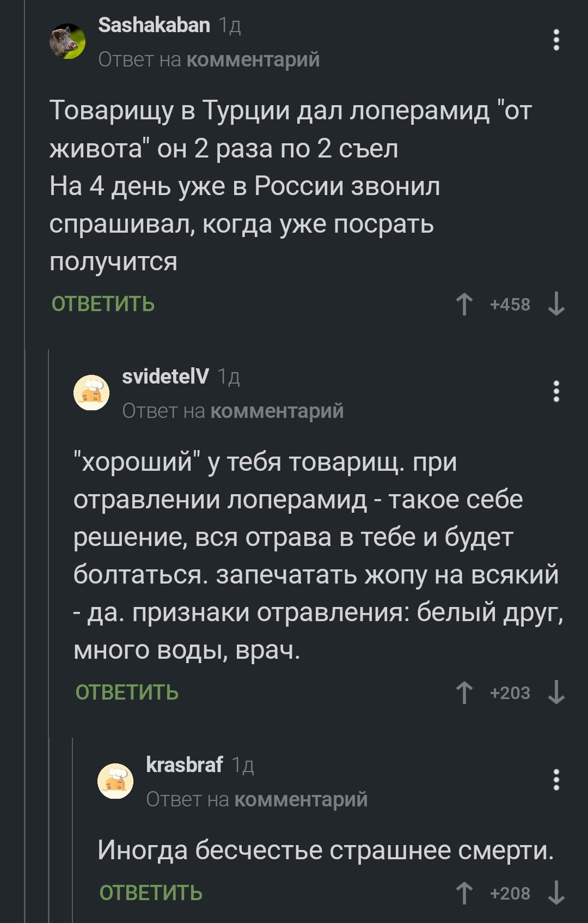Upvote svidetelV's comment
The width and height of the screenshot is (588, 923).
pos(464,693)
